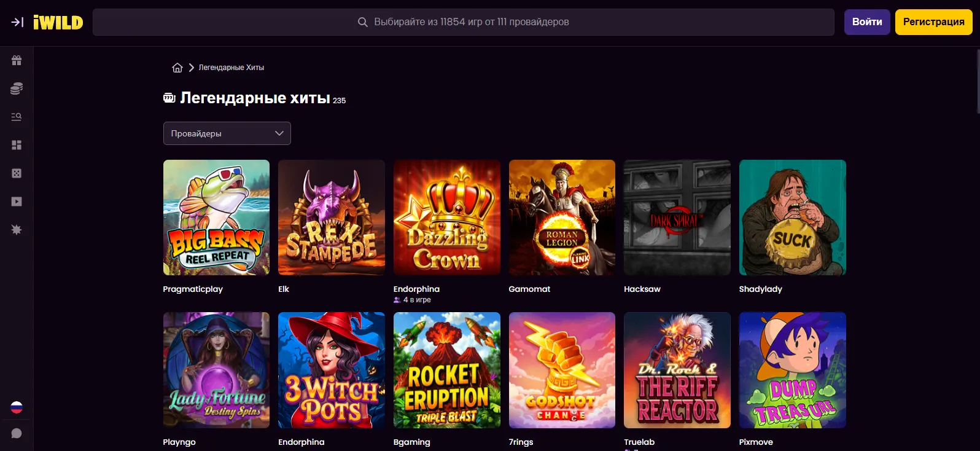Open 3 Witch Pots game thumbnail
This screenshot has width=980, height=451.
click(332, 370)
